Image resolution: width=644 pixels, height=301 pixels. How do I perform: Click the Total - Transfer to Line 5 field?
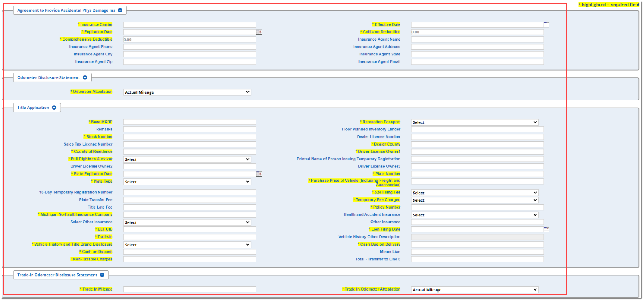pyautogui.click(x=477, y=260)
